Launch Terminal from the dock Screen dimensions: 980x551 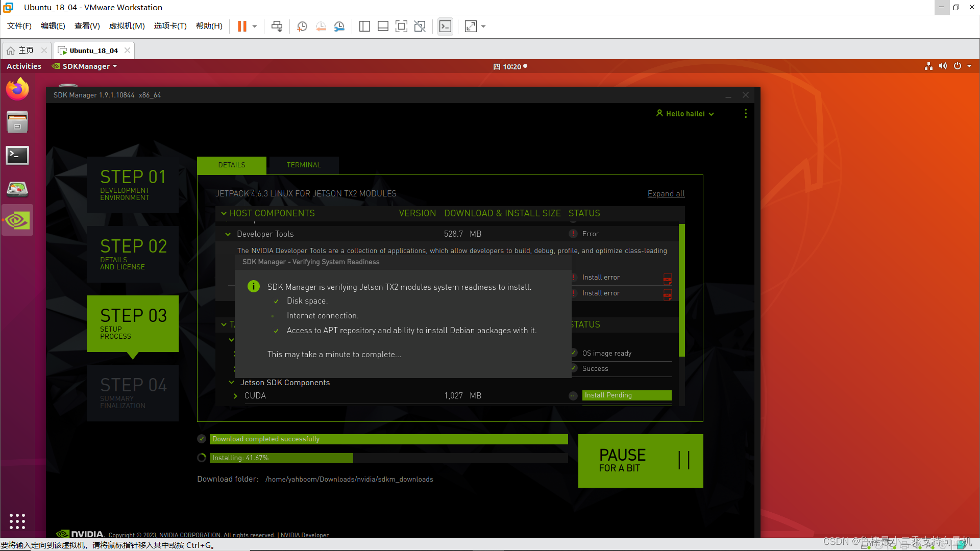click(17, 156)
